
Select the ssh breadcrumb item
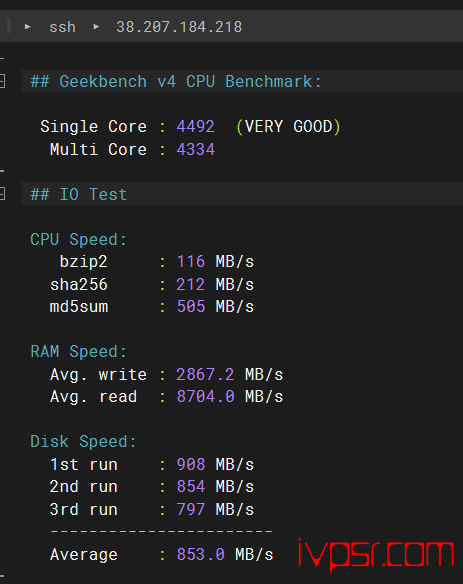(x=62, y=27)
